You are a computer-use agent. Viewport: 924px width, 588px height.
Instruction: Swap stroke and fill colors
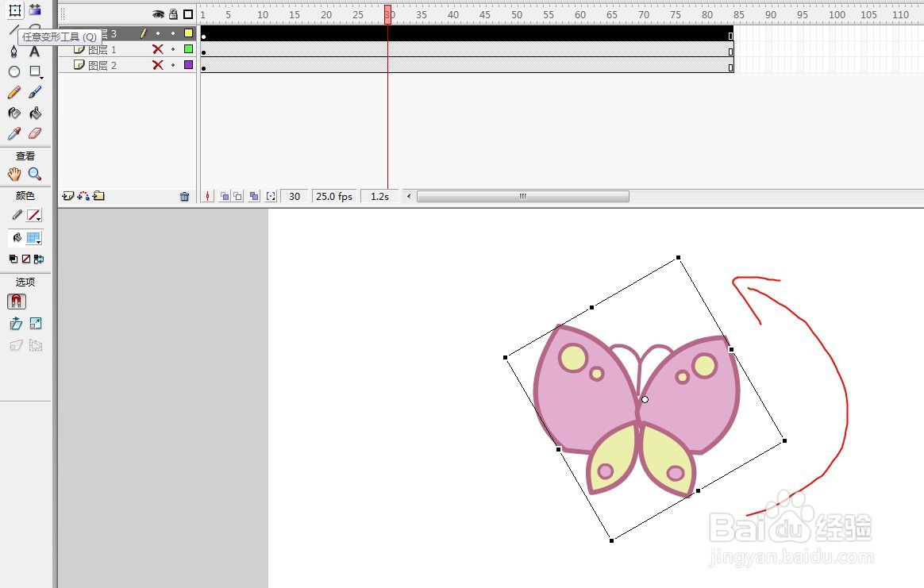tap(39, 259)
